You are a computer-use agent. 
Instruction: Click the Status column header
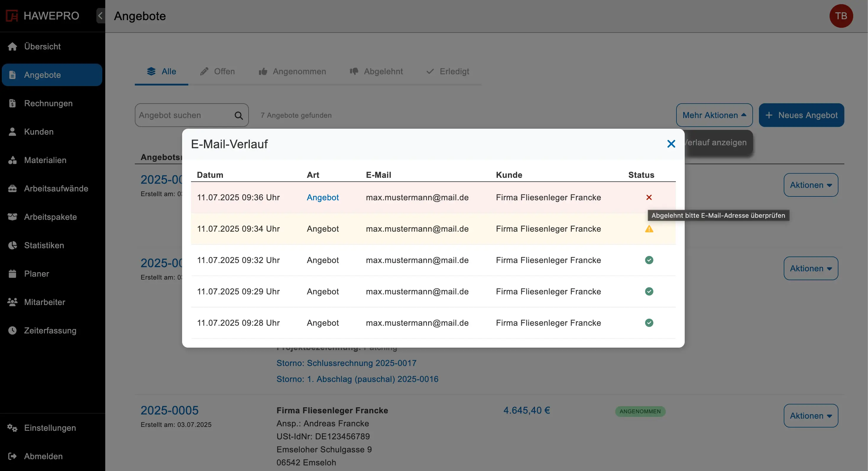pos(641,175)
